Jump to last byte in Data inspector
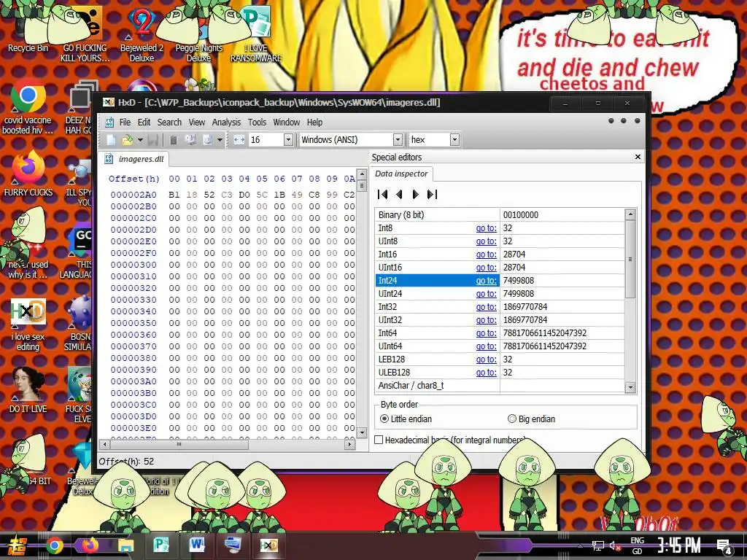Image resolution: width=747 pixels, height=560 pixels. pos(432,194)
